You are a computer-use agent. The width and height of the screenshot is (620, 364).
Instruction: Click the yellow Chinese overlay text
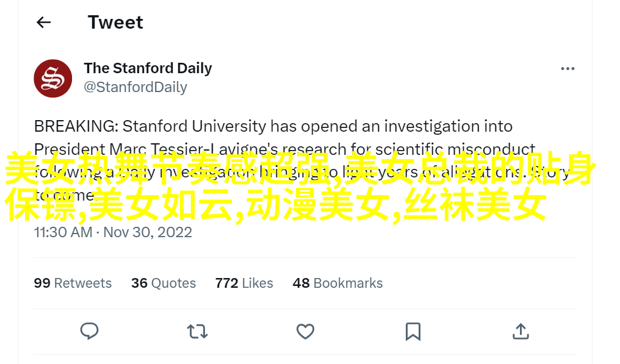(x=300, y=186)
